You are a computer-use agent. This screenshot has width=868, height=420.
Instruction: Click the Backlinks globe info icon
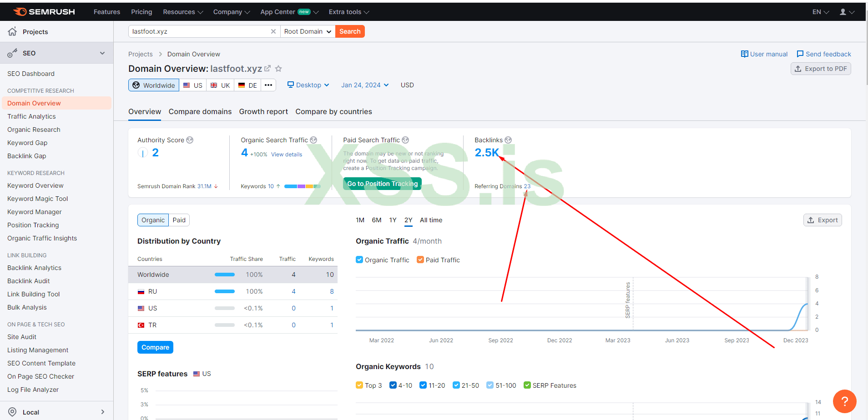(x=508, y=140)
